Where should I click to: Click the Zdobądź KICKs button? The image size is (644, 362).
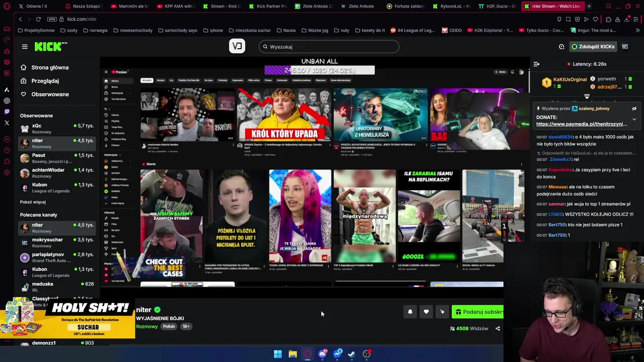593,47
